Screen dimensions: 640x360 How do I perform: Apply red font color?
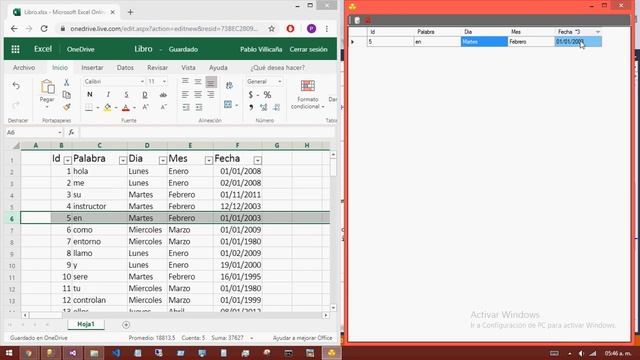tap(126, 107)
